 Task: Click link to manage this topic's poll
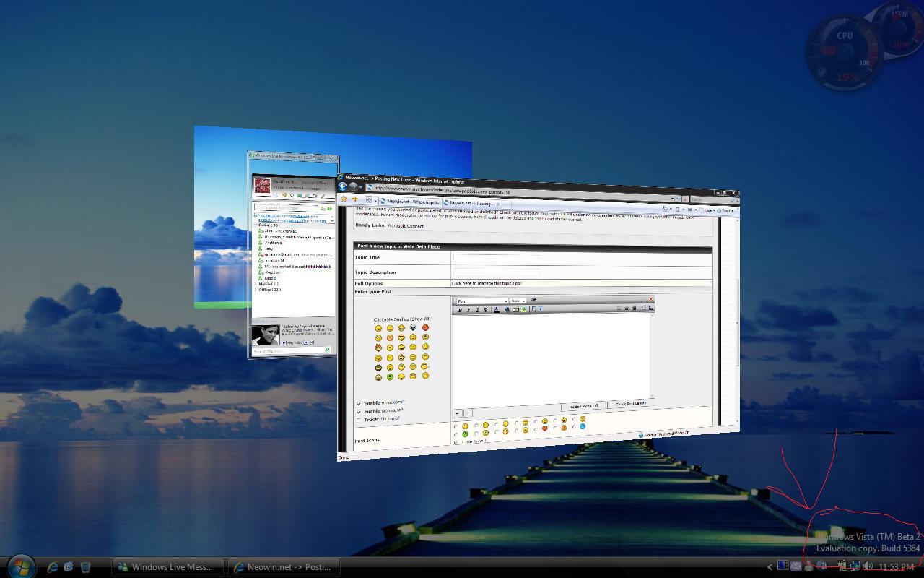487,283
